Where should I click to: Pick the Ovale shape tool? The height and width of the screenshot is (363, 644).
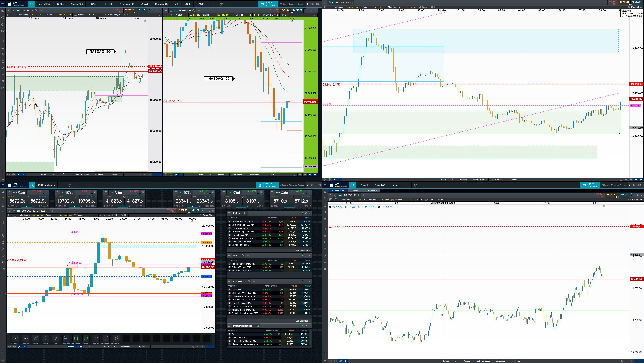click(x=86, y=339)
